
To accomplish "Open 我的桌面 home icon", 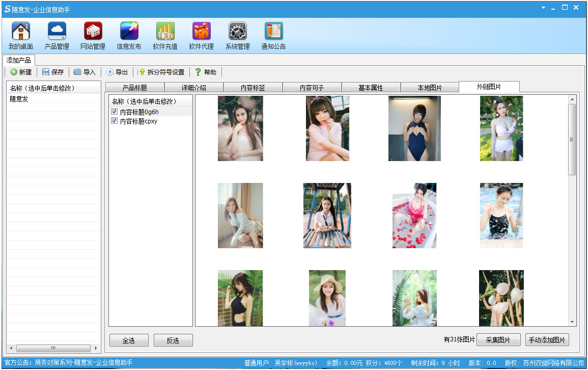I will click(x=20, y=32).
